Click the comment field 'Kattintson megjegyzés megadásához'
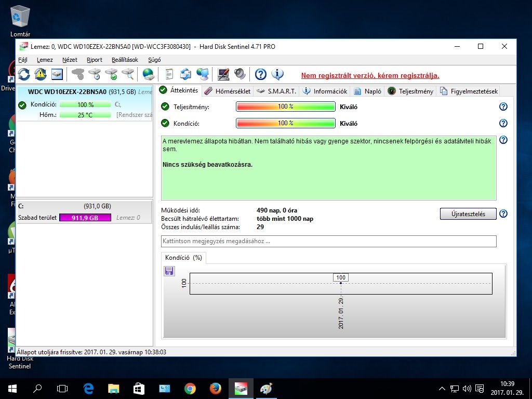Image resolution: width=532 pixels, height=399 pixels. tap(328, 241)
